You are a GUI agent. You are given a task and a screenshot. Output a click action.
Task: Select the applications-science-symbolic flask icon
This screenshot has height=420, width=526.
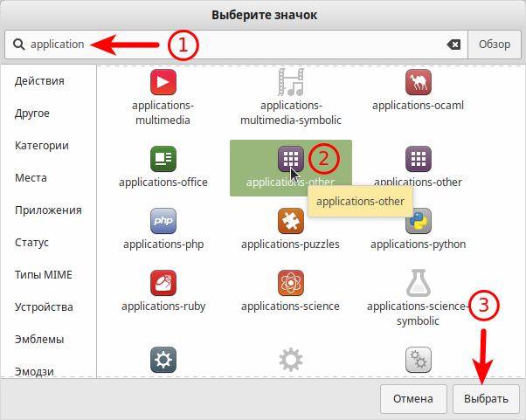point(418,283)
